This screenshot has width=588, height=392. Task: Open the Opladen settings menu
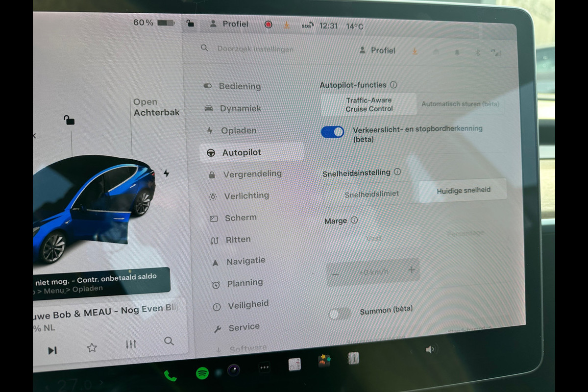click(x=238, y=131)
